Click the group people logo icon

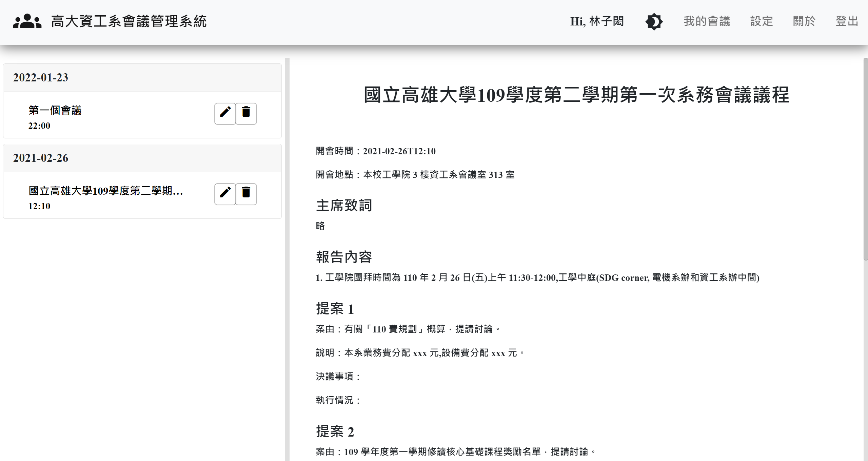(x=27, y=21)
